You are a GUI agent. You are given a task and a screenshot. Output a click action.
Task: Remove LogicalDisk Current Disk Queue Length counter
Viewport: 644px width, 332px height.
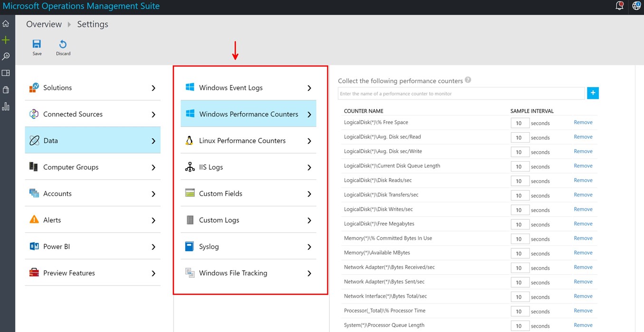(583, 166)
